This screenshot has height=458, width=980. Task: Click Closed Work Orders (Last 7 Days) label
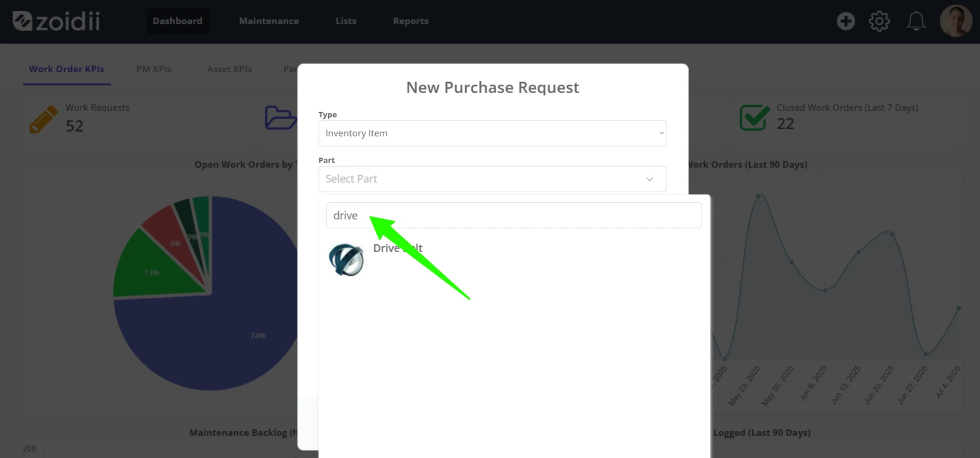point(848,107)
